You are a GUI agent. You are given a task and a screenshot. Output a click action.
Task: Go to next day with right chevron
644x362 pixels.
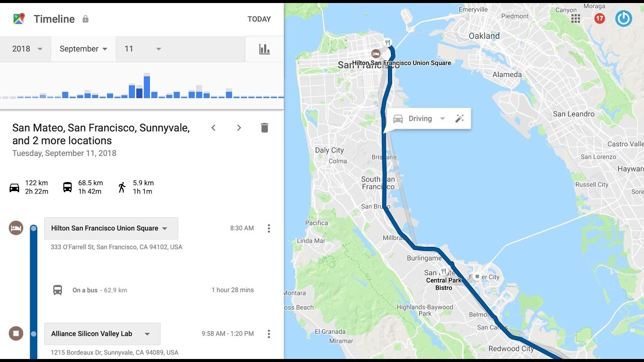pos(239,128)
